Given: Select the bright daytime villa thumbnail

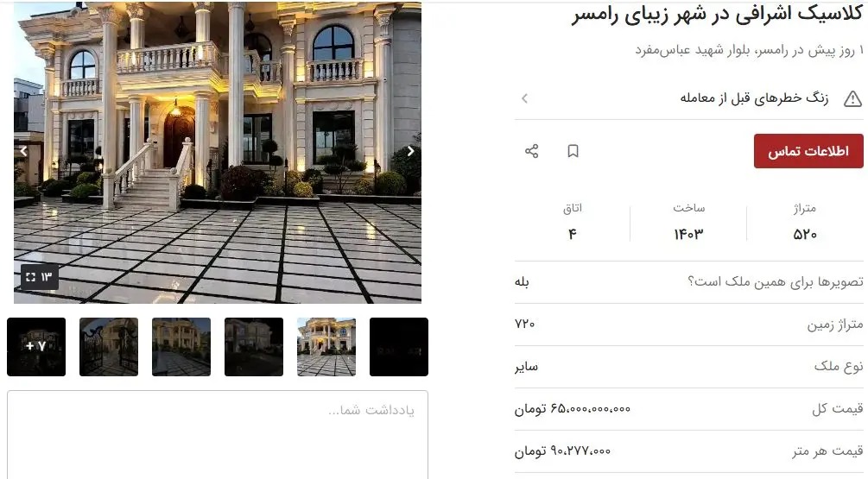Looking at the screenshot, I should click(x=326, y=347).
